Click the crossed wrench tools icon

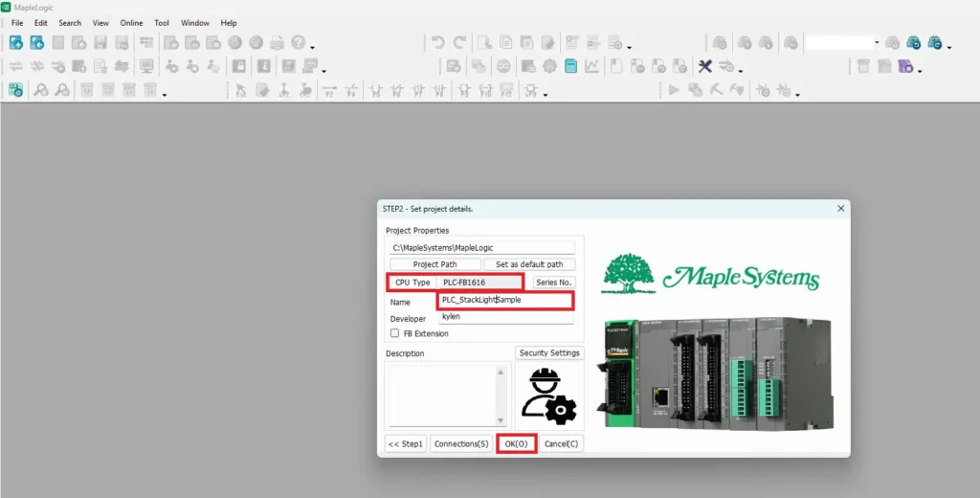coord(705,66)
